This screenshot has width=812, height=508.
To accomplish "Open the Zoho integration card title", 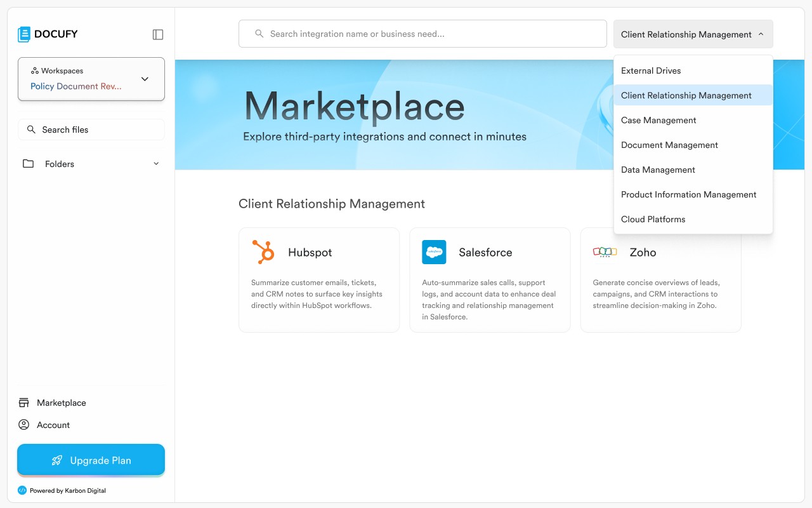I will pos(643,252).
